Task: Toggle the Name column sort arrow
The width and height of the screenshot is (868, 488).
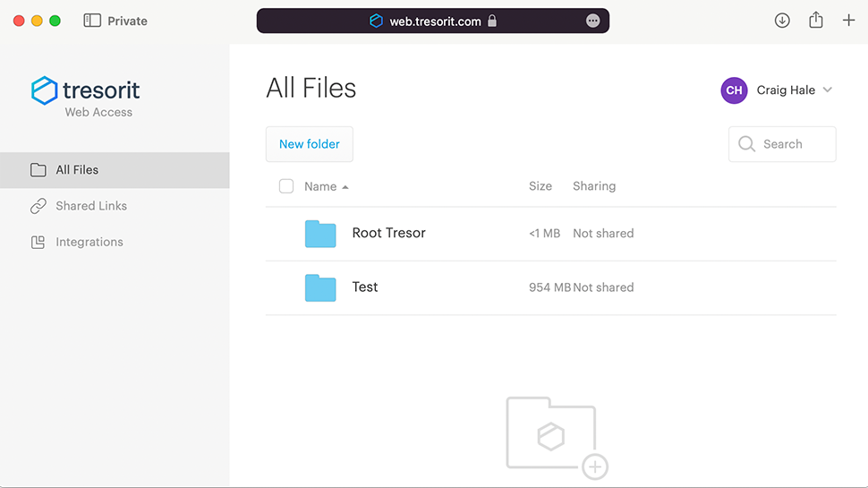Action: [345, 187]
